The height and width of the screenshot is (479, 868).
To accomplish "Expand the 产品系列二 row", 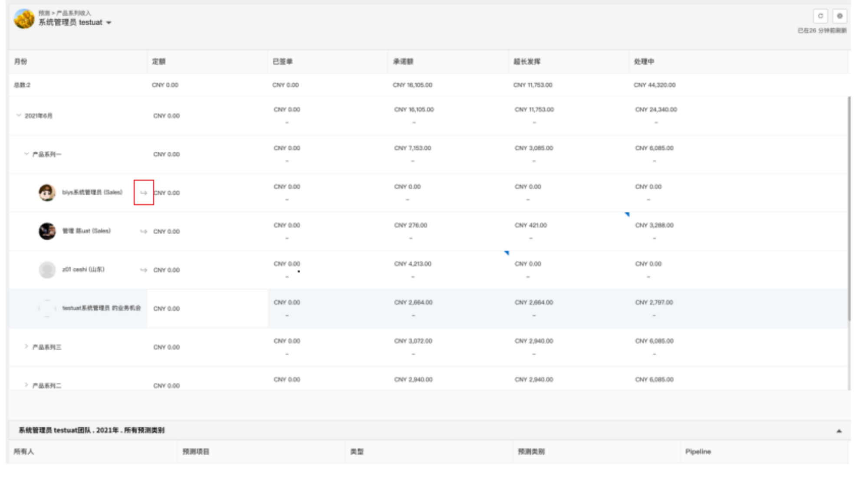I will click(x=26, y=385).
